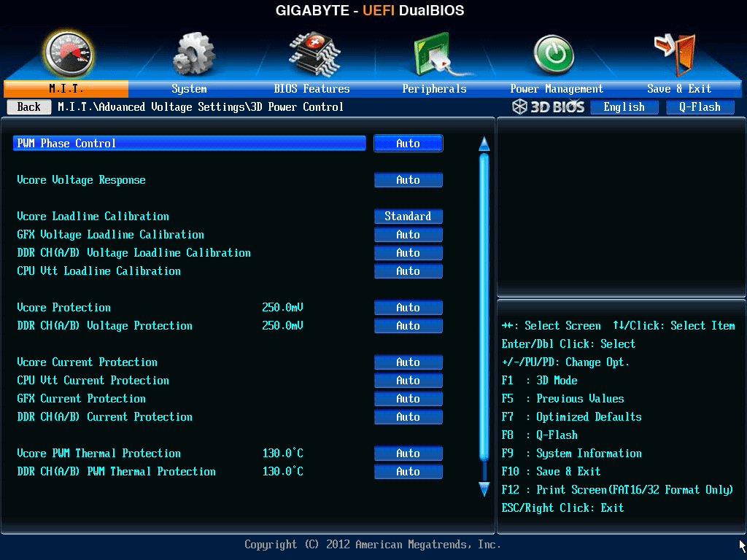Open PWM Phase Control Auto value
The width and height of the screenshot is (747, 560).
point(409,144)
